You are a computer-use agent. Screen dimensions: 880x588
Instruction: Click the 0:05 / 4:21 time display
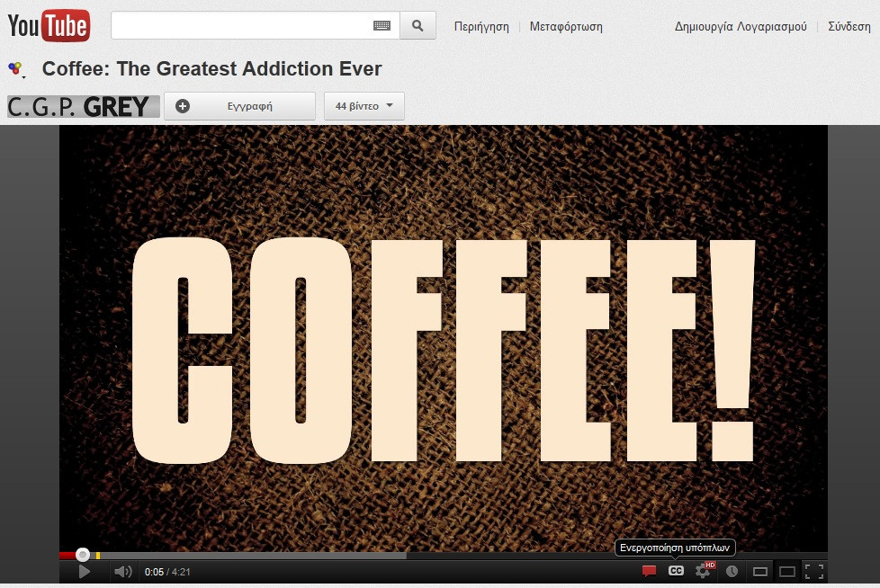point(167,572)
